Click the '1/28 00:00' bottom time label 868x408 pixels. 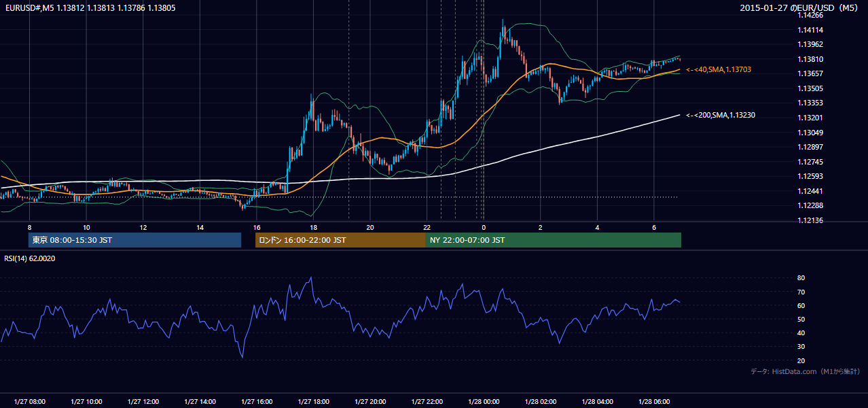point(484,402)
